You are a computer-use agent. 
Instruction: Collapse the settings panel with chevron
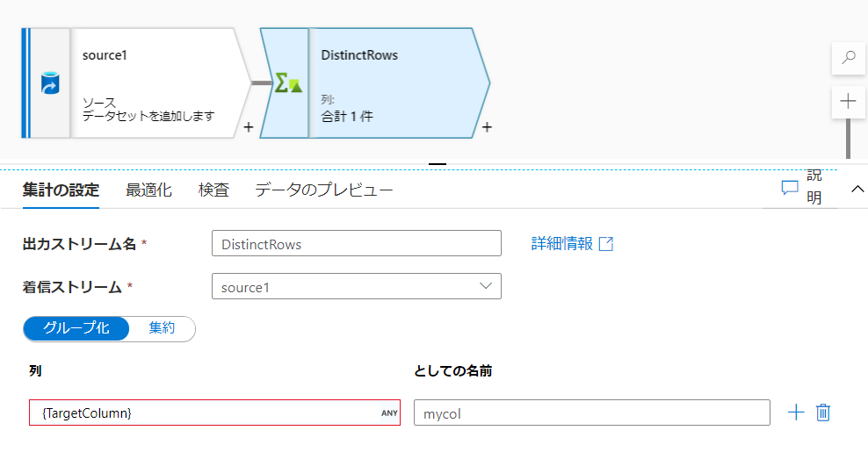tap(857, 189)
